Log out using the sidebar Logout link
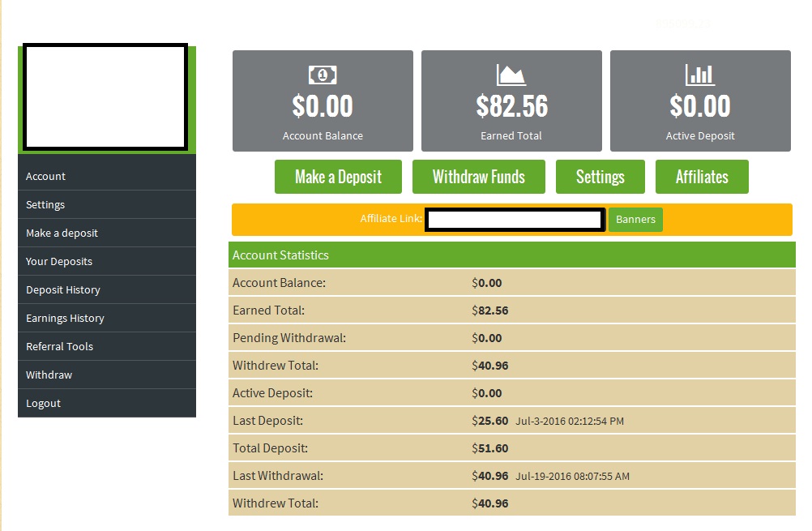 tap(44, 404)
